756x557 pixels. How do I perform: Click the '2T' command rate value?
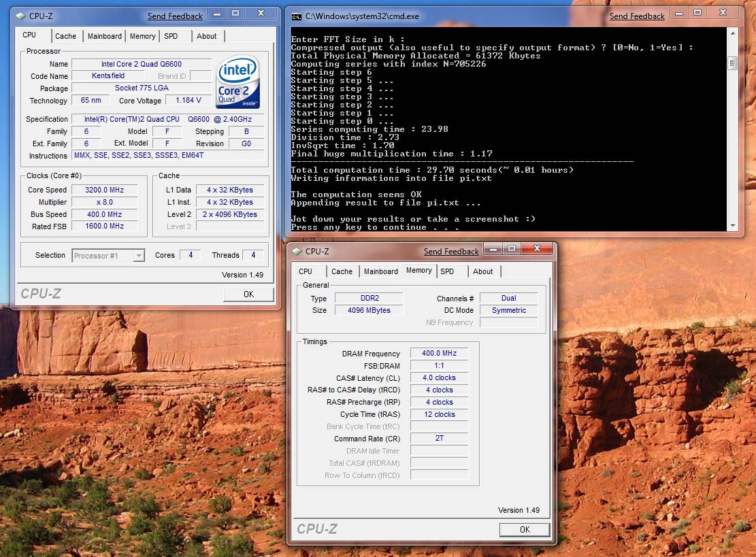439,438
